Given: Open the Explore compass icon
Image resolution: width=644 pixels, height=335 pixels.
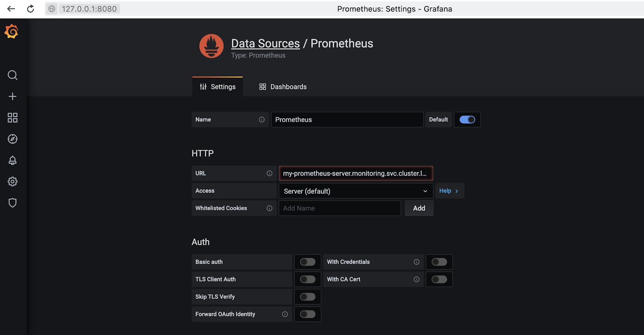Looking at the screenshot, I should (x=12, y=139).
